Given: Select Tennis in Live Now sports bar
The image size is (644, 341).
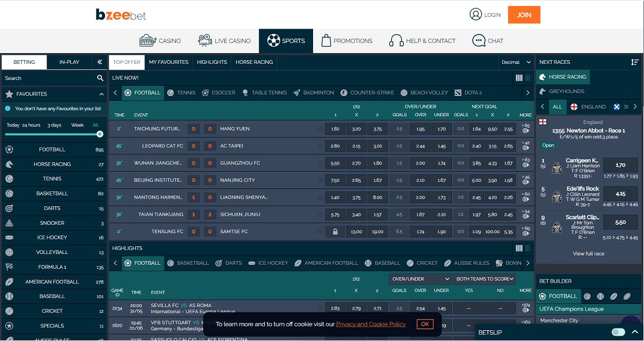Looking at the screenshot, I should (181, 93).
